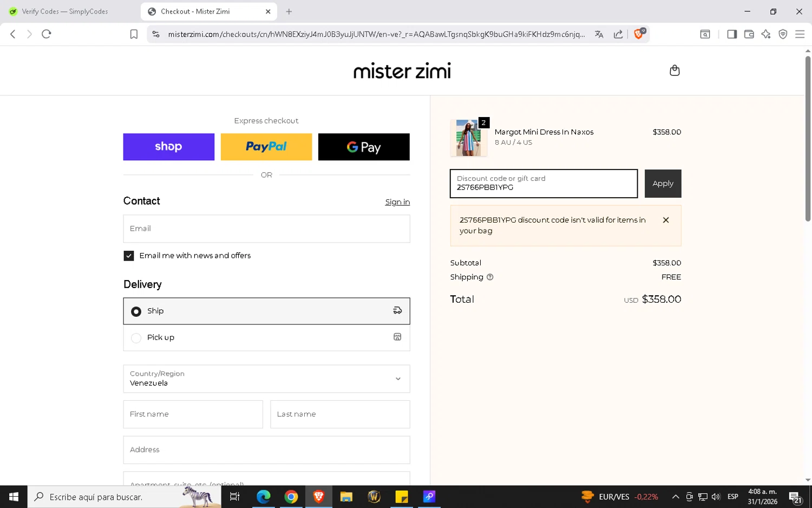Click the translate page icon
Image resolution: width=812 pixels, height=508 pixels.
click(x=599, y=34)
